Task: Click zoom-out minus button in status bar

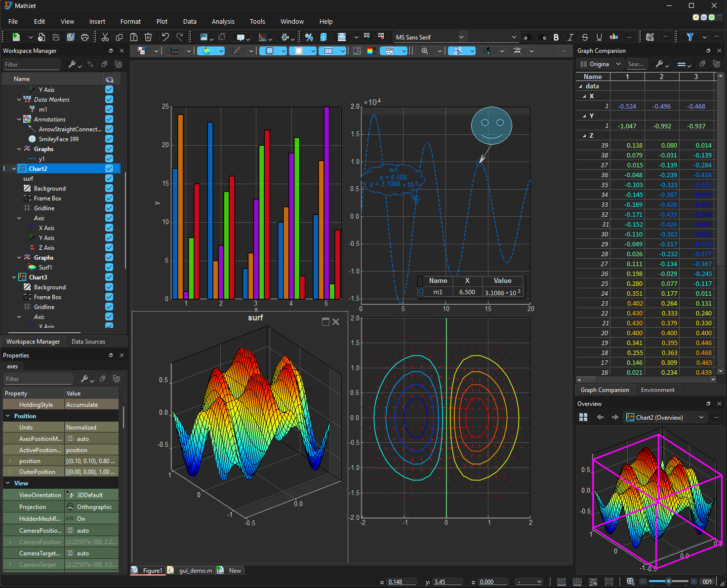Action: [643, 582]
